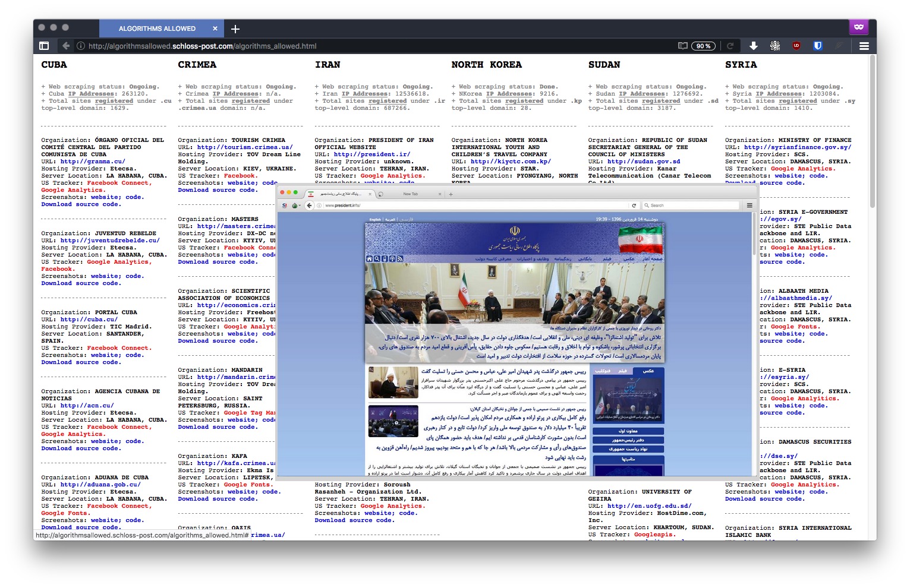Select the ALGORITHMS ALLOWED tab
910x588 pixels.
click(x=162, y=29)
